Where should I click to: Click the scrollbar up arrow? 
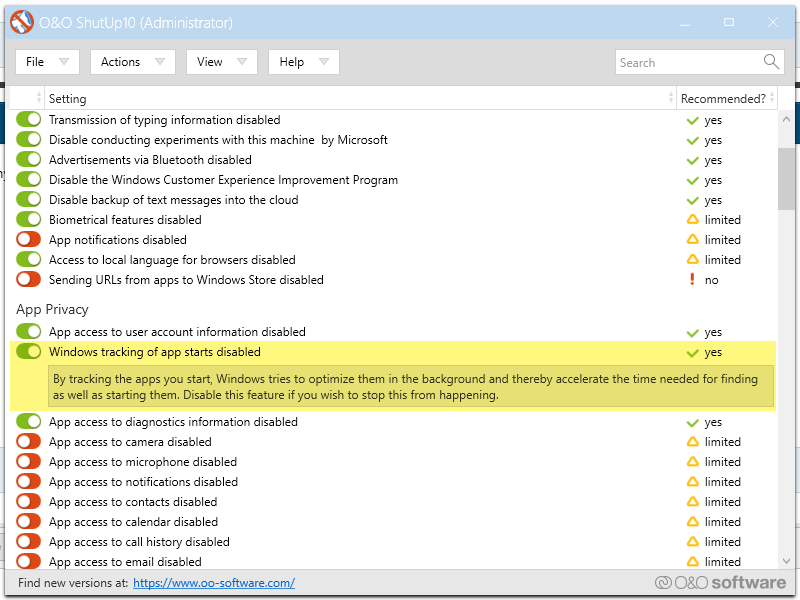point(786,119)
